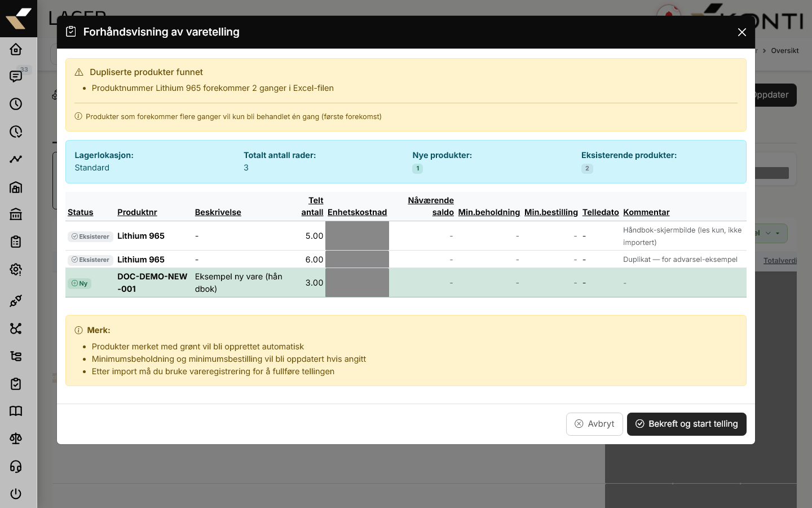Click the company logo in sidebar top

(19, 19)
